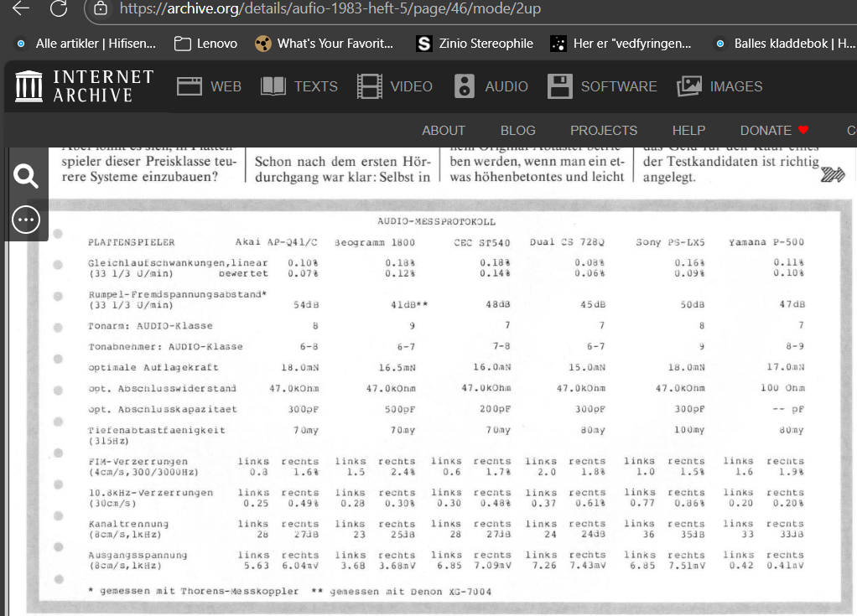Screen dimensions: 857x616
Task: Click the 'Tonabnehmer: AUDIO-Klasse' row label
Action: [x=165, y=346]
